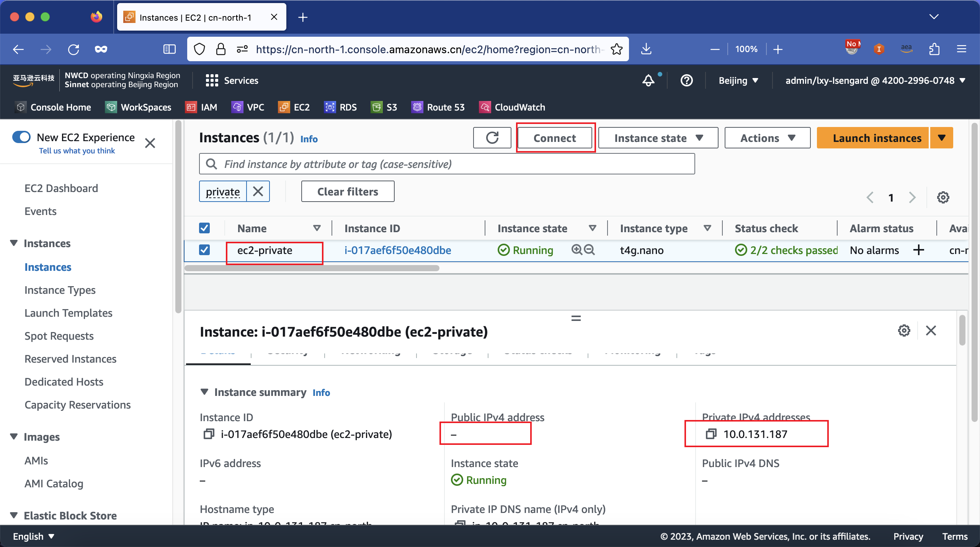The image size is (980, 547).
Task: Open the English language selector
Action: tap(34, 536)
